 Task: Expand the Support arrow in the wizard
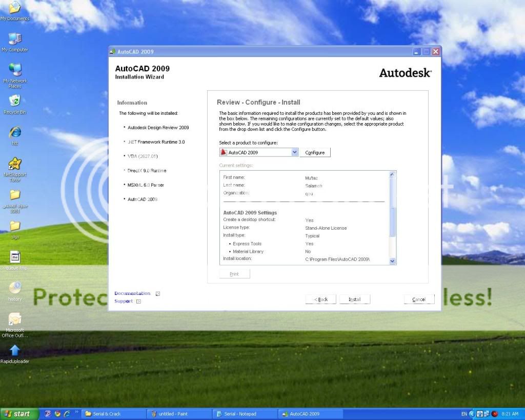pos(138,302)
